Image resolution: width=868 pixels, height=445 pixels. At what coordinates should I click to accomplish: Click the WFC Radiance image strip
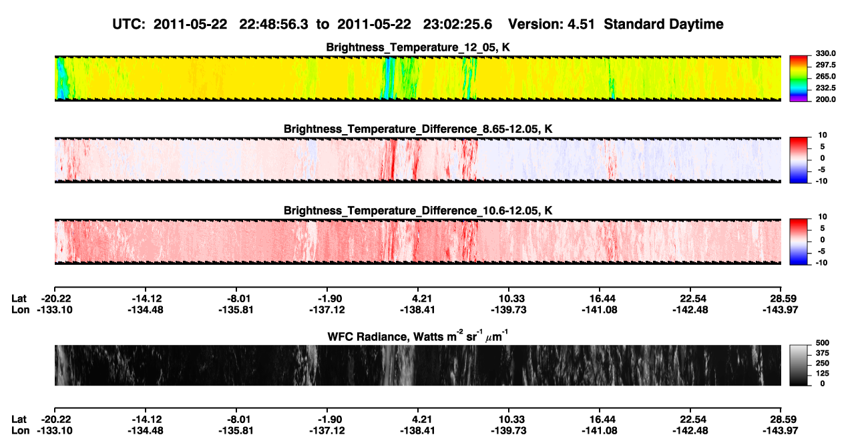pos(418,365)
